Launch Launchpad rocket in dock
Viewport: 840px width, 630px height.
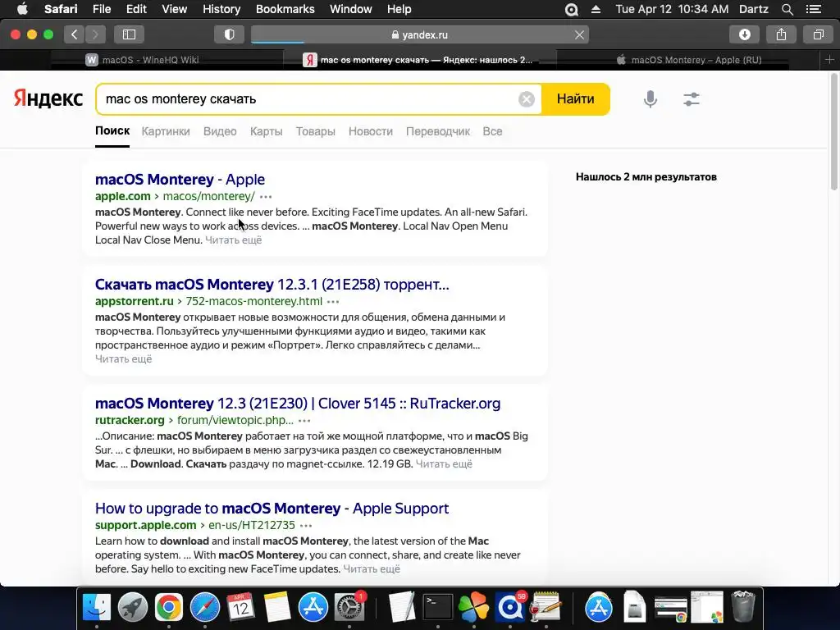133,608
